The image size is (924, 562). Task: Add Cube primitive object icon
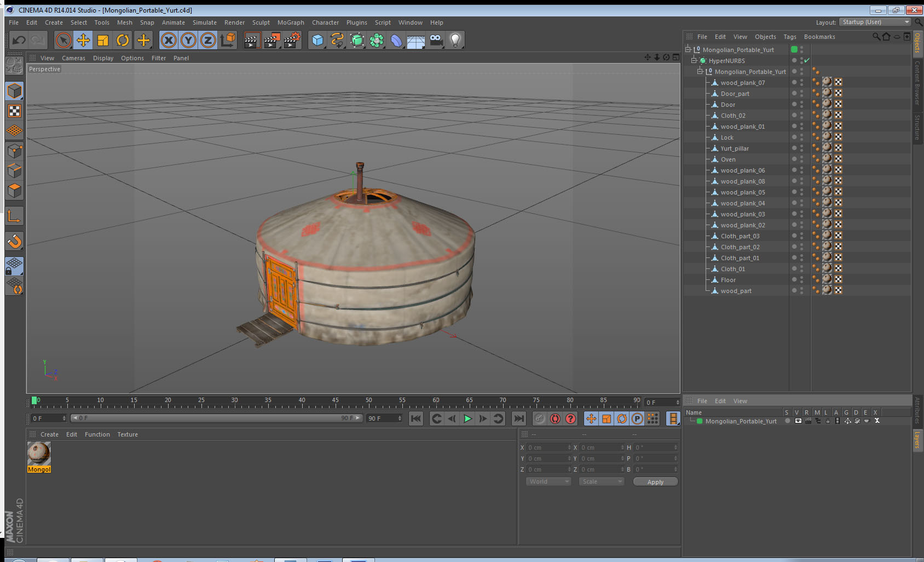pyautogui.click(x=317, y=40)
